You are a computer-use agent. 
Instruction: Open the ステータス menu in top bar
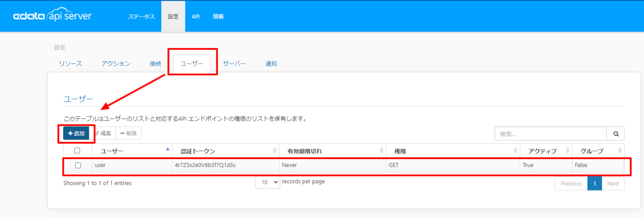point(141,17)
